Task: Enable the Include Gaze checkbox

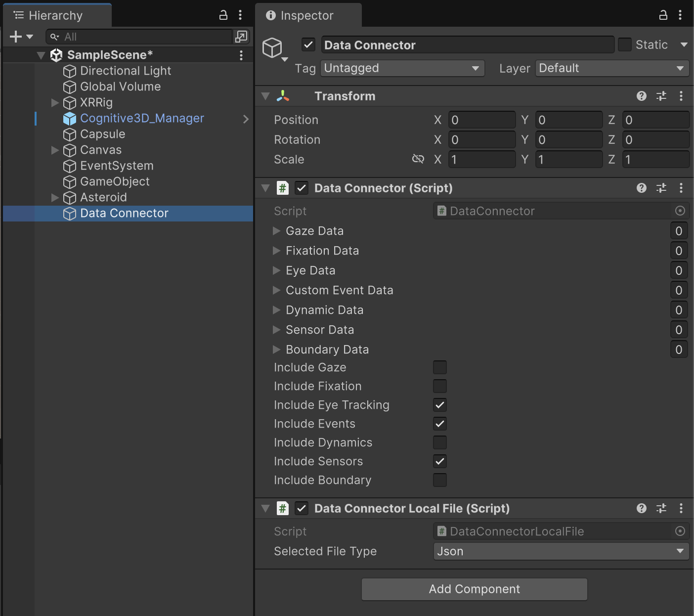Action: pyautogui.click(x=439, y=367)
